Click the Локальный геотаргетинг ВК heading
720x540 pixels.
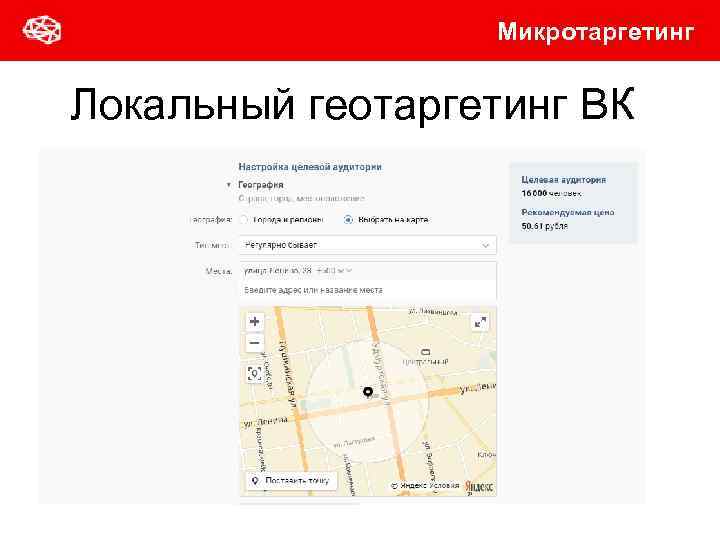coord(352,105)
